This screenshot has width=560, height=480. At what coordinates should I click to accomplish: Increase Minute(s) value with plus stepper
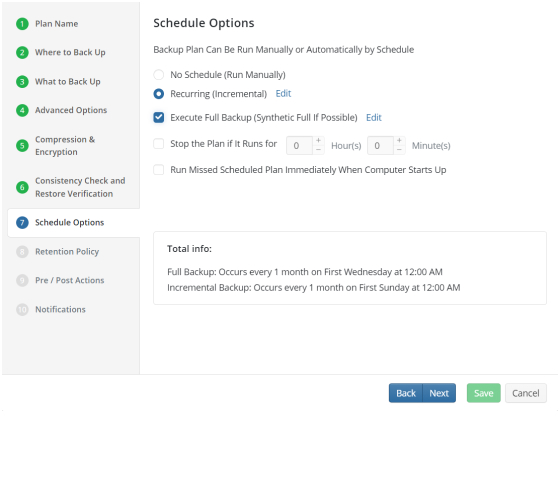click(x=399, y=141)
